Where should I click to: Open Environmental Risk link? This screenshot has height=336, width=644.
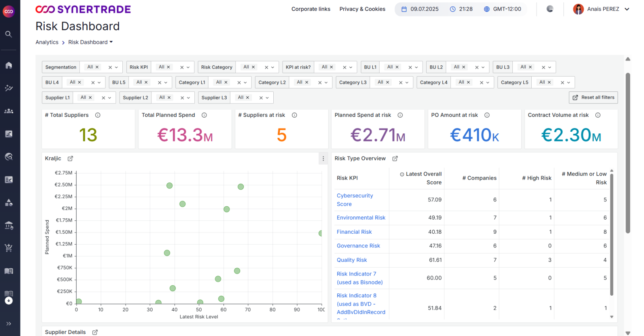361,218
